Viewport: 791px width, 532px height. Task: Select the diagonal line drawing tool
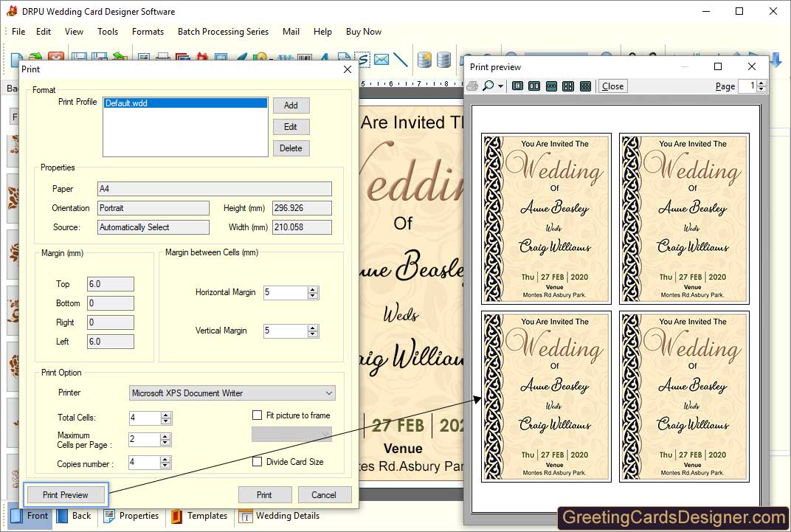(x=401, y=60)
